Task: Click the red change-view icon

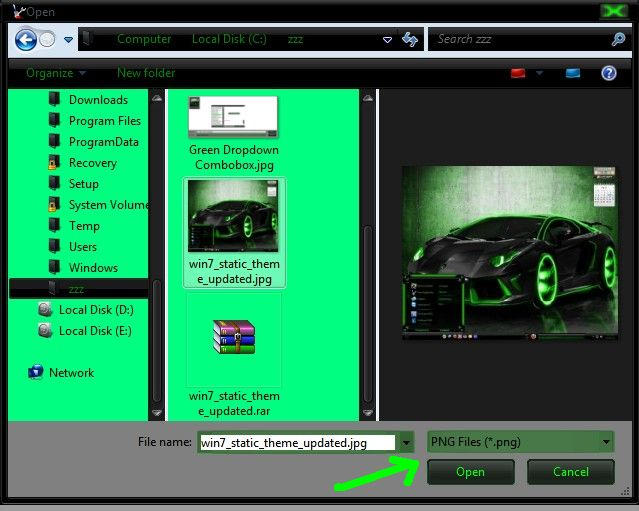Action: (x=518, y=73)
